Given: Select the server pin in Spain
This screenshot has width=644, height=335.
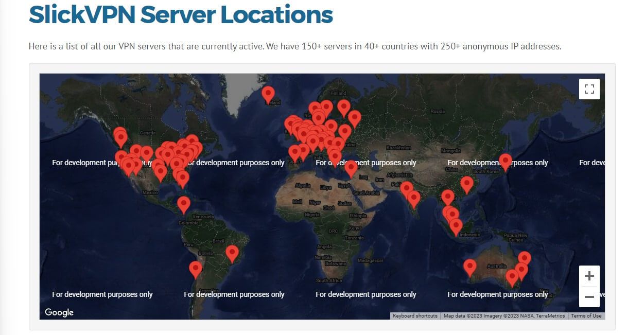Looking at the screenshot, I should (294, 154).
